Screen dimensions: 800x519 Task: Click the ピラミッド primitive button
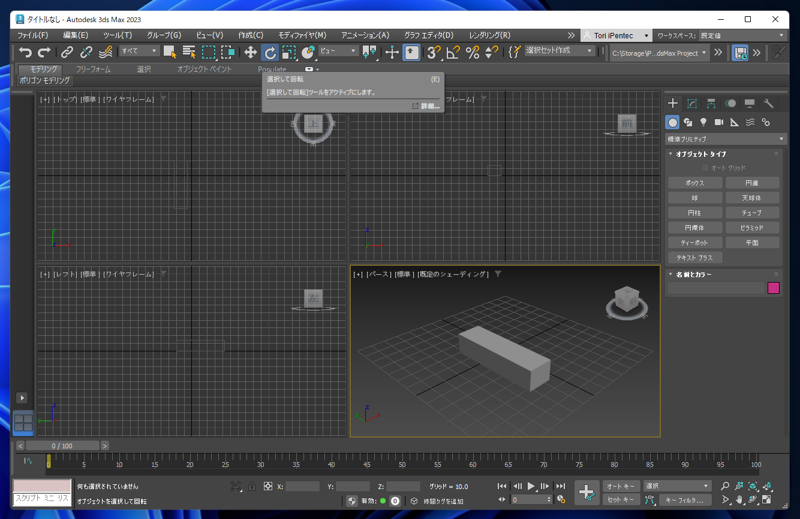tap(753, 228)
